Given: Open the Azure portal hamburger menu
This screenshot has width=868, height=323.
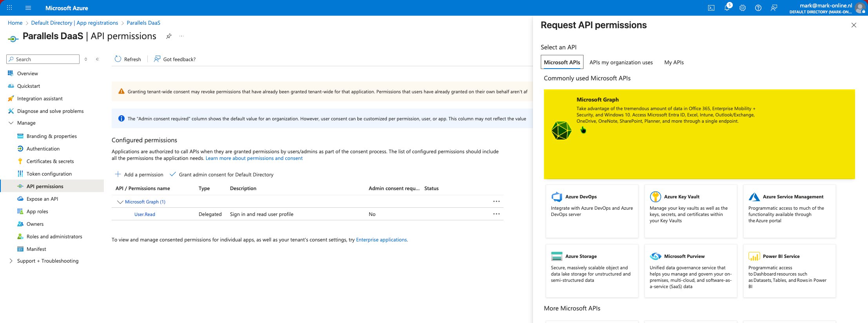Looking at the screenshot, I should click(x=28, y=8).
